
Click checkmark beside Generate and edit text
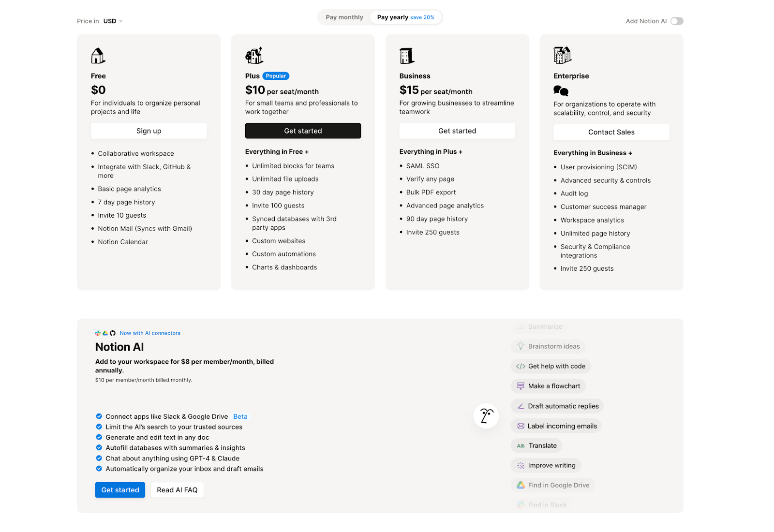coord(99,437)
